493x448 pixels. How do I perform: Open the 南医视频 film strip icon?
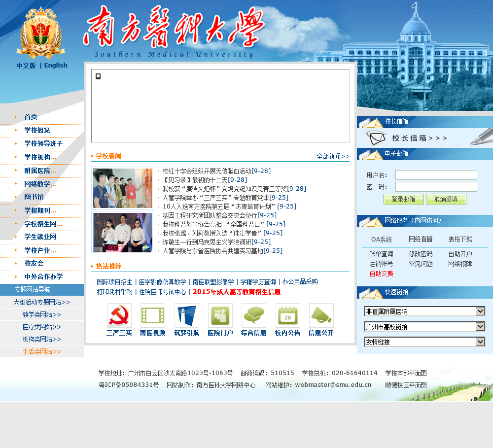153,315
